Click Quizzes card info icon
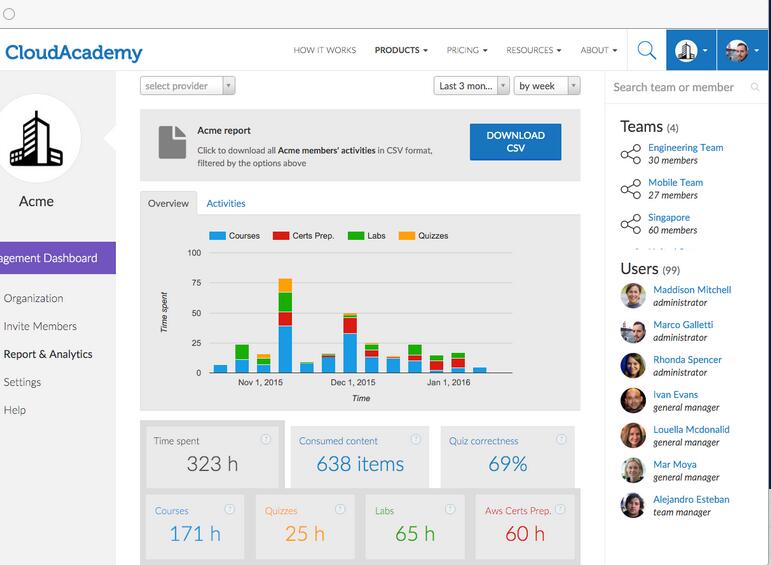771x565 pixels. tap(340, 509)
